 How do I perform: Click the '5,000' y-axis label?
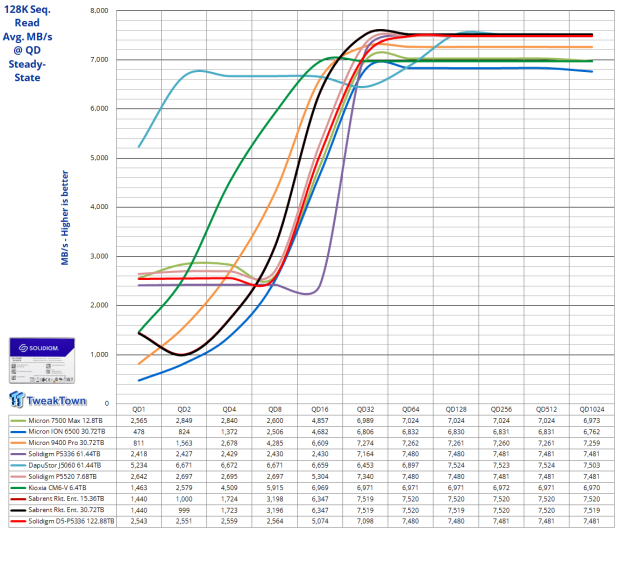pyautogui.click(x=99, y=158)
